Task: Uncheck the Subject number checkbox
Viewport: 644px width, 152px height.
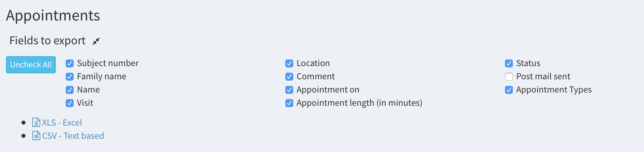Action: [x=70, y=63]
